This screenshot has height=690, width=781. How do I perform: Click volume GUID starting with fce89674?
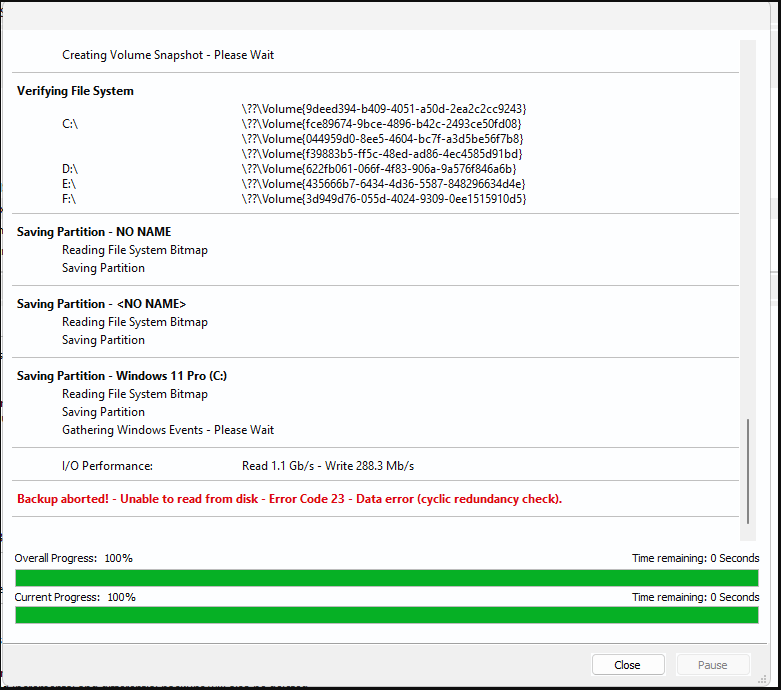[x=382, y=124]
